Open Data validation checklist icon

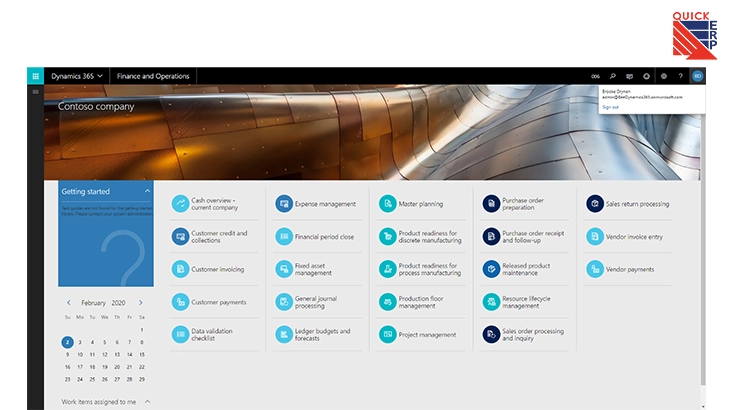pos(180,334)
